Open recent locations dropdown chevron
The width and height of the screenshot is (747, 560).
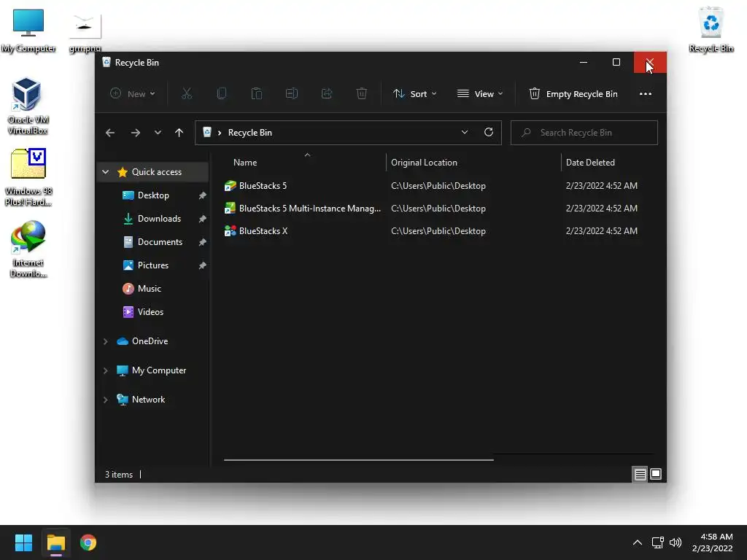coord(158,133)
